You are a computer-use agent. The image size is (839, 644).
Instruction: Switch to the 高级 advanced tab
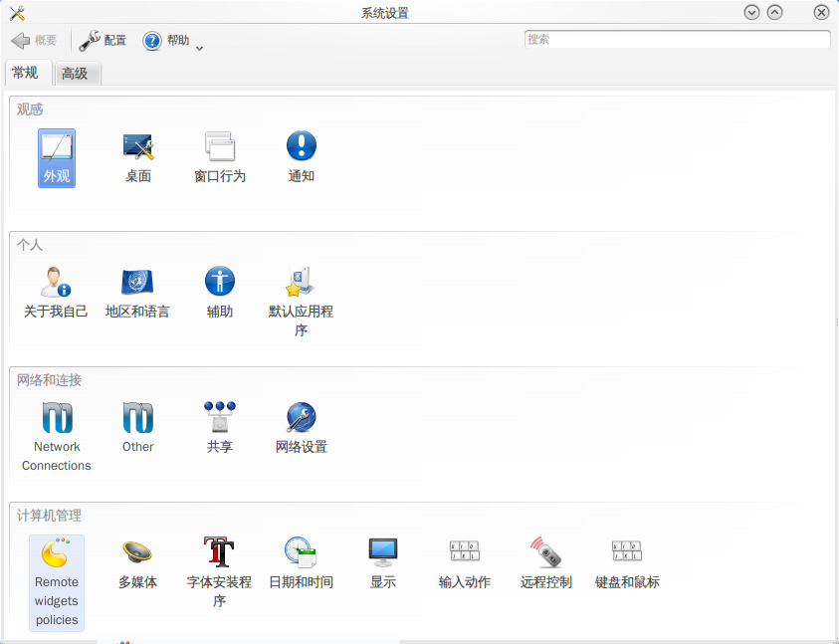[77, 74]
